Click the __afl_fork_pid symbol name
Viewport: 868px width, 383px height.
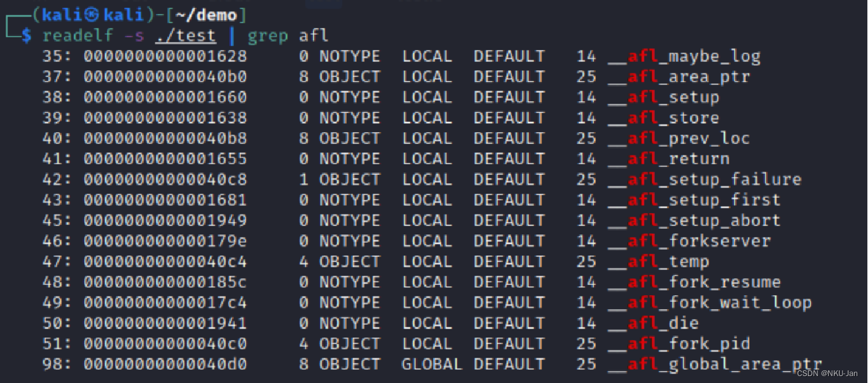pyautogui.click(x=679, y=344)
